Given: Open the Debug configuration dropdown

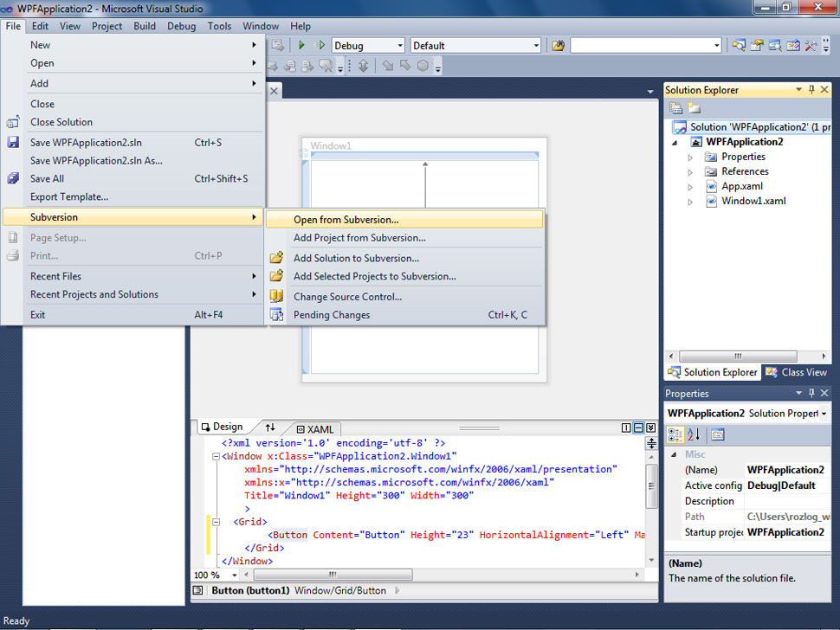Looking at the screenshot, I should click(x=400, y=46).
